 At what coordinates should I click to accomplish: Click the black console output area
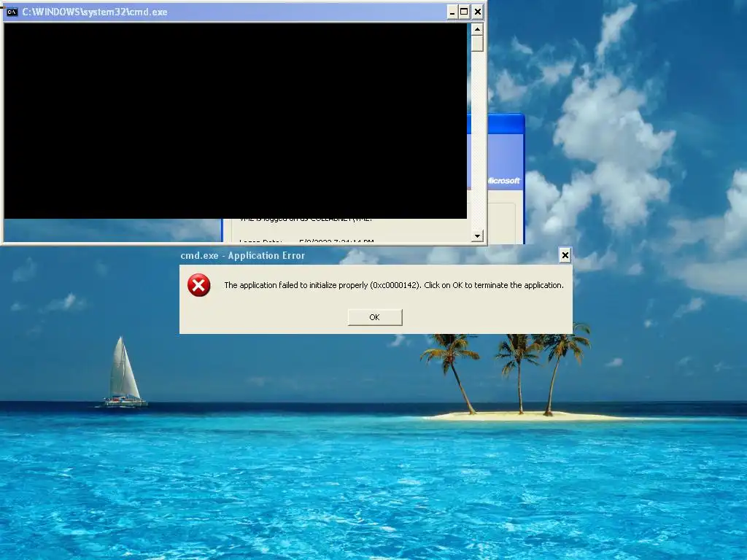236,120
